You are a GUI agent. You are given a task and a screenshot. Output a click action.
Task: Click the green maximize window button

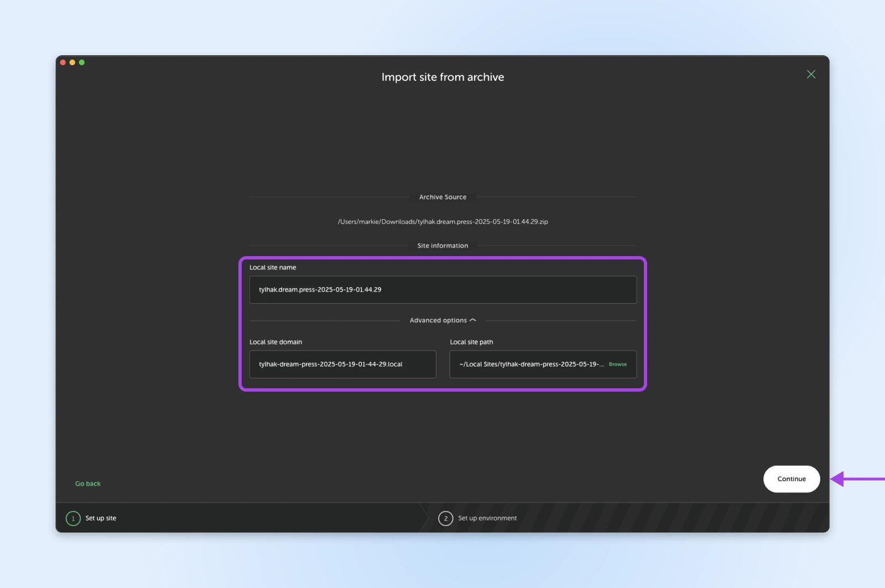pos(82,63)
